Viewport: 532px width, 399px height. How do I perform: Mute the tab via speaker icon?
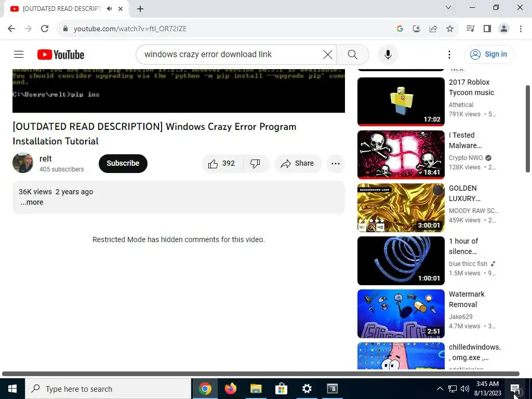click(x=109, y=9)
